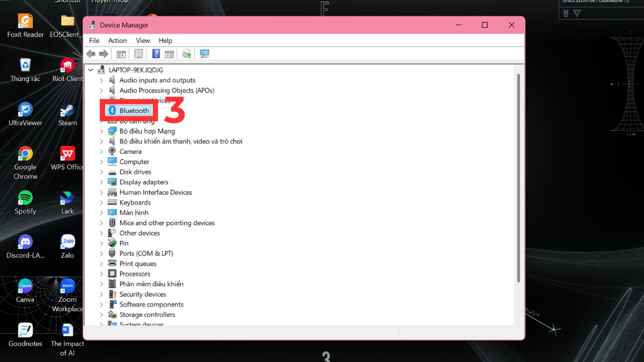Expand the Display adapters category

click(x=101, y=182)
